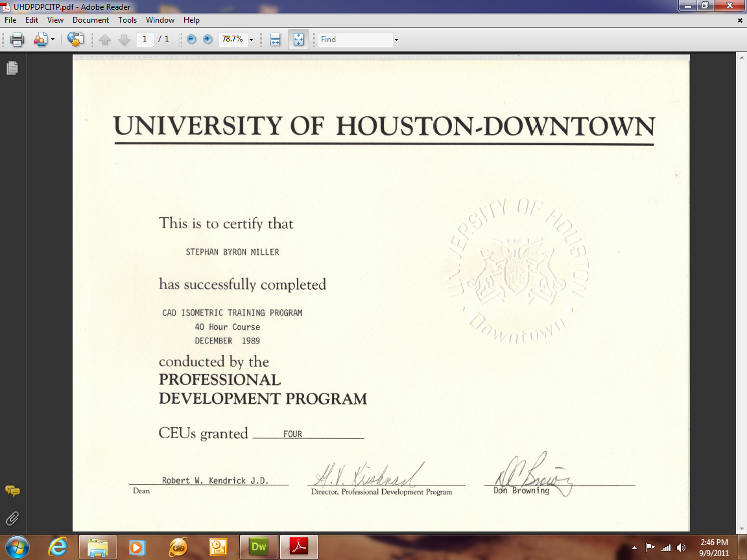Click the Windows Start orb

click(x=17, y=547)
